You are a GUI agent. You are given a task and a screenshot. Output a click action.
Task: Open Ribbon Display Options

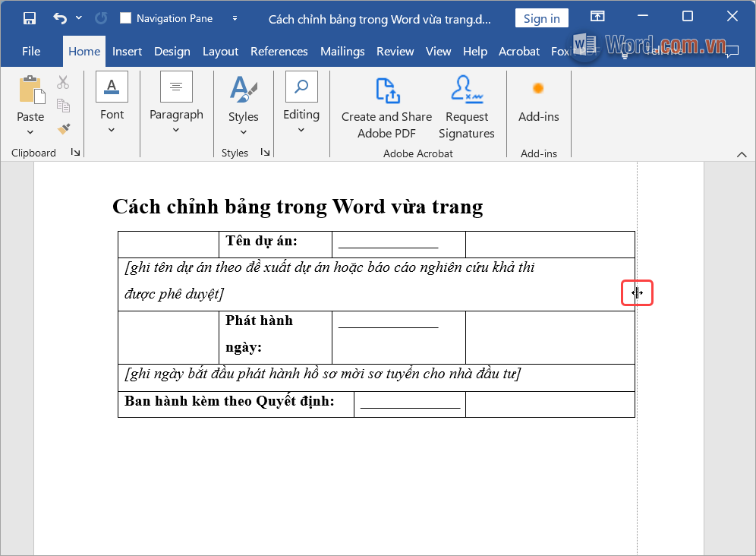point(598,16)
